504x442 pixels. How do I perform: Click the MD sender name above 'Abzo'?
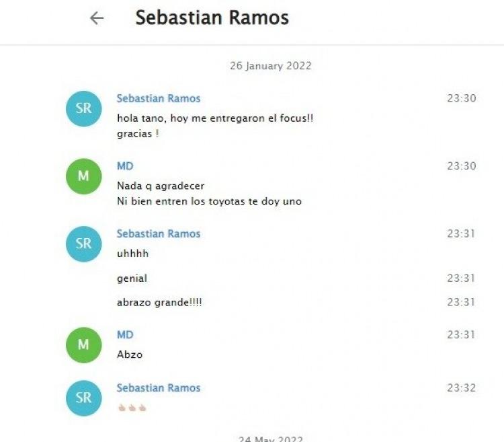coord(125,335)
